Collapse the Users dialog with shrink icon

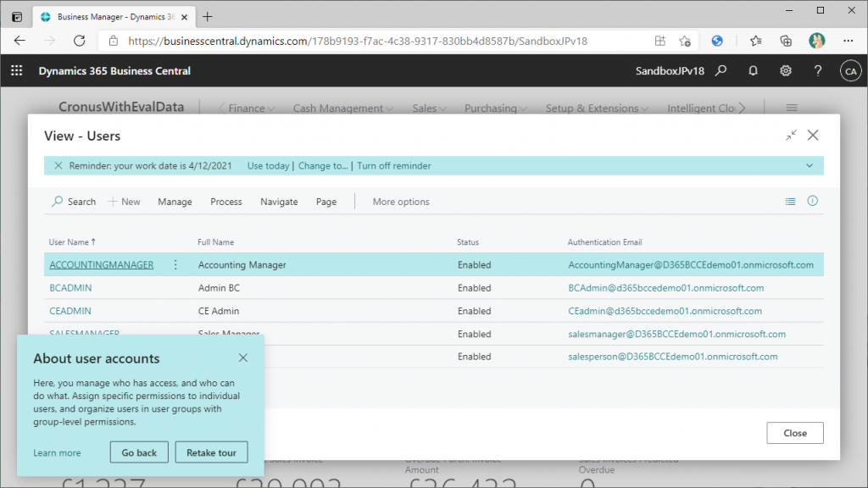(791, 135)
